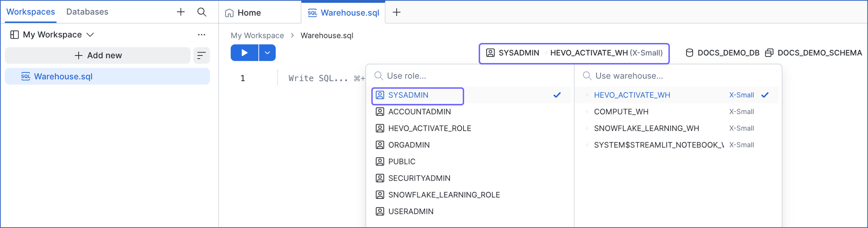Image resolution: width=868 pixels, height=228 pixels.
Task: Open the Home tab
Action: pyautogui.click(x=260, y=13)
